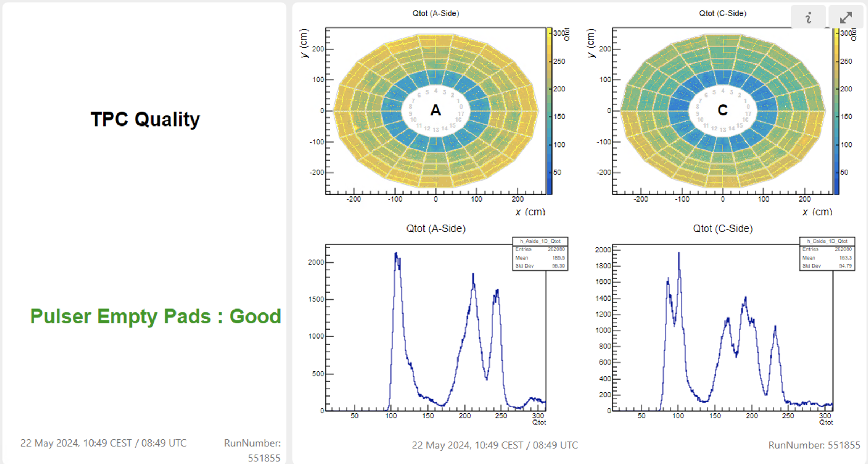Click the left panel 'RunNumber: 551855' text
The height and width of the screenshot is (464, 868).
pyautogui.click(x=252, y=451)
